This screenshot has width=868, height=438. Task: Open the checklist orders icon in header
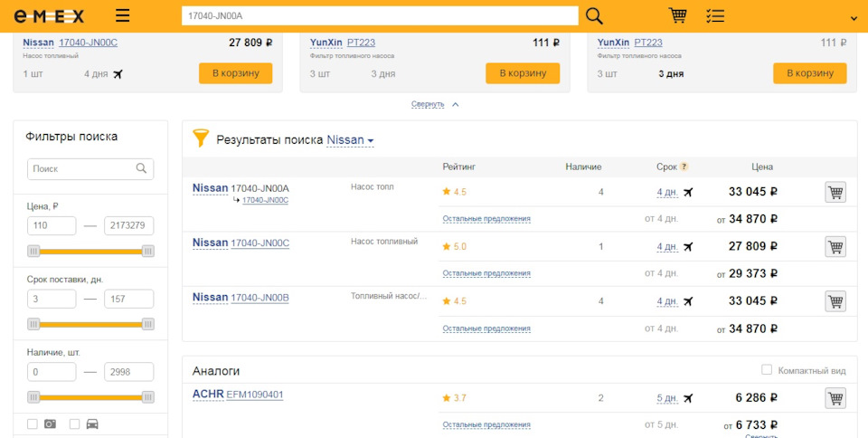coord(715,16)
